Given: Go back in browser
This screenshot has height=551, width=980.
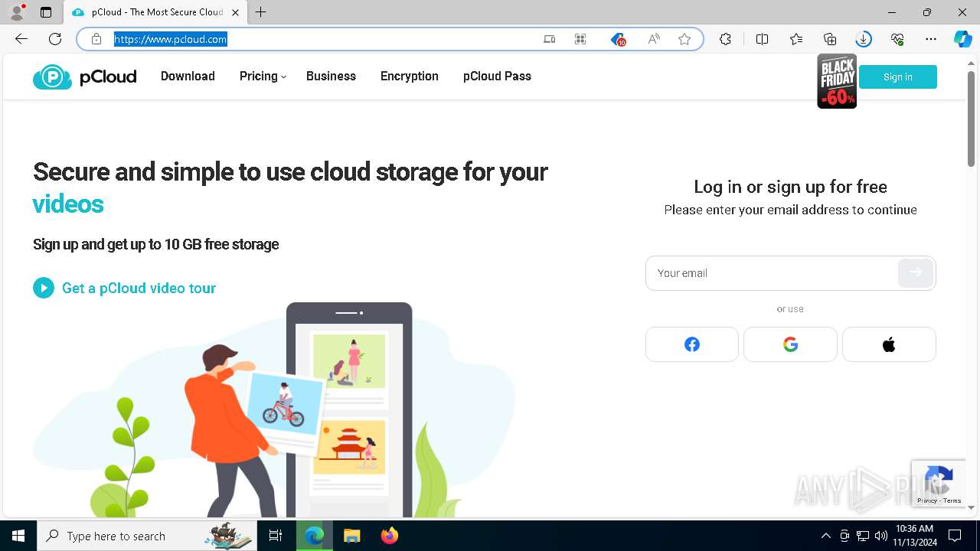Looking at the screenshot, I should (x=21, y=39).
